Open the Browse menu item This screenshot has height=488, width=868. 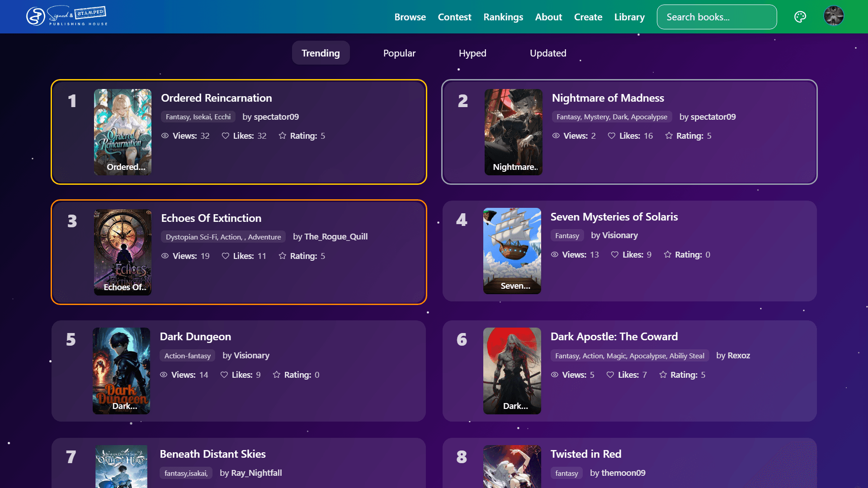coord(410,17)
